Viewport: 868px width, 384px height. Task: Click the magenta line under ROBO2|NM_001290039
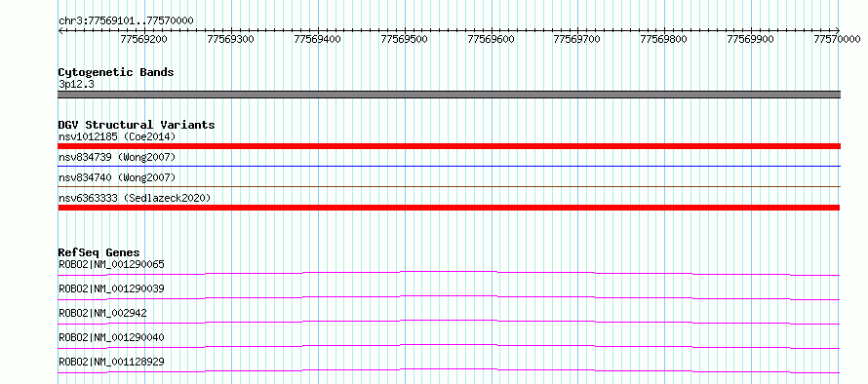coord(449,297)
